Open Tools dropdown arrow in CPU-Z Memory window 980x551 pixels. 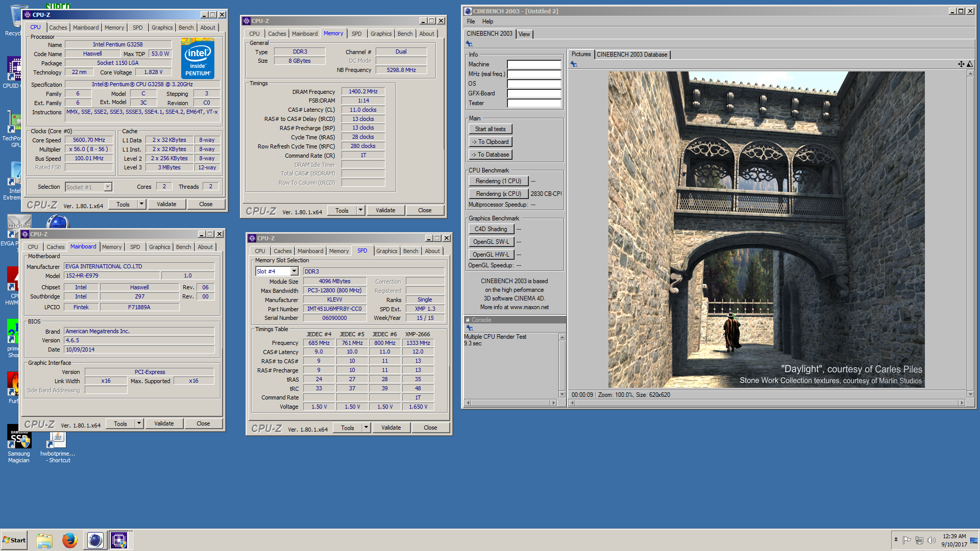[360, 210]
